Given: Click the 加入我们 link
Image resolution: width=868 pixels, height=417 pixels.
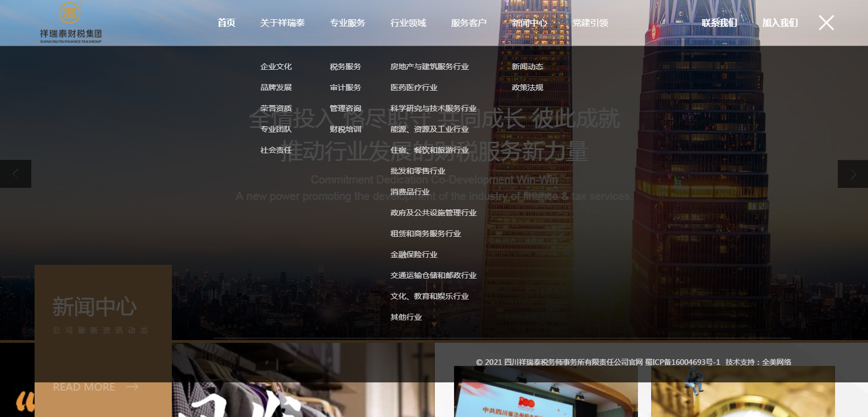Looking at the screenshot, I should (x=780, y=23).
